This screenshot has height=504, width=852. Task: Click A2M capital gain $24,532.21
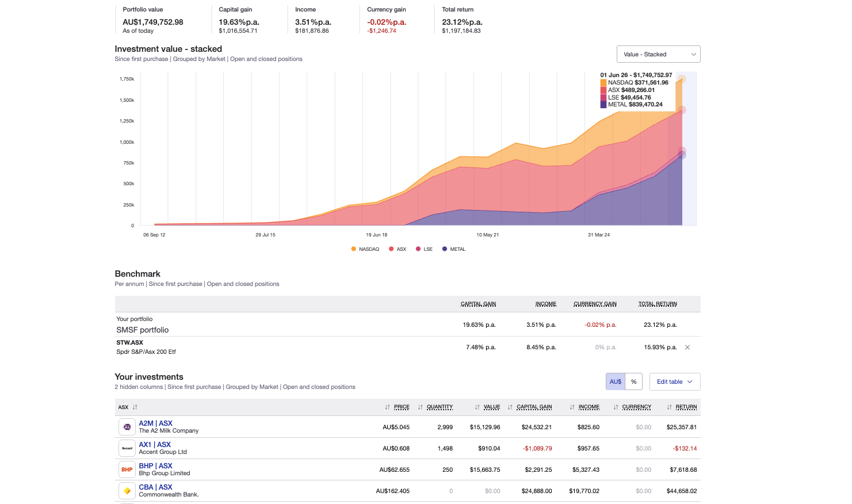point(537,427)
